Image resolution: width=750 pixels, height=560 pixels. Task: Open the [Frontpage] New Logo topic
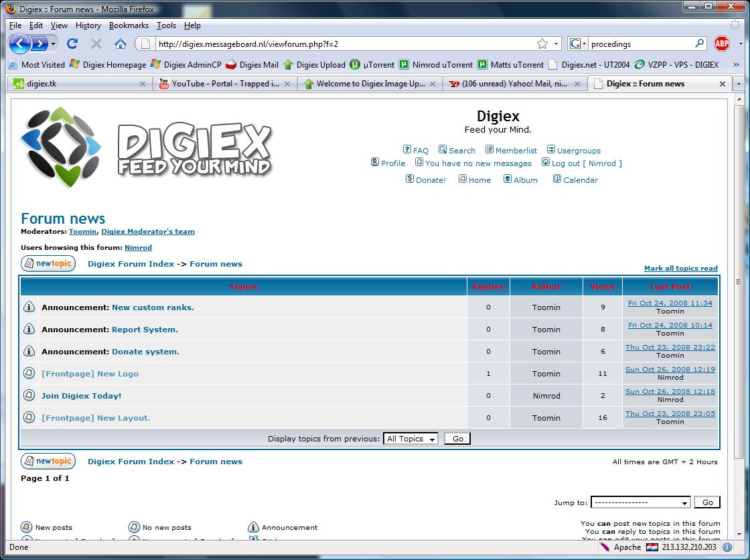(90, 374)
